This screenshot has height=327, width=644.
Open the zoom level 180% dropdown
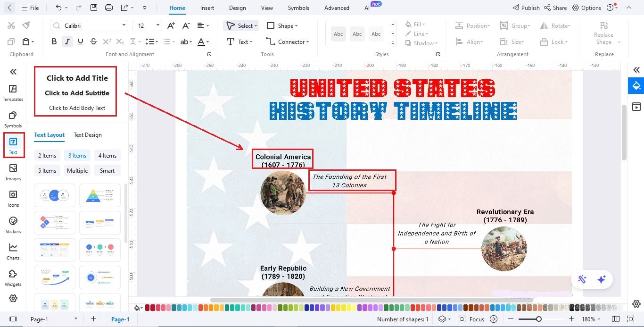[592, 319]
